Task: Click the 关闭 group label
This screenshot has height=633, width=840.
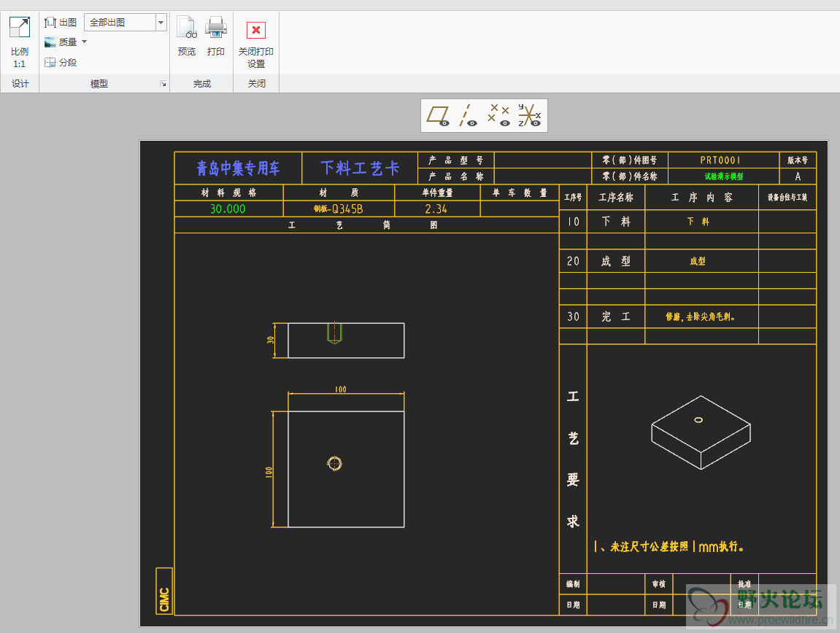Action: pos(257,84)
